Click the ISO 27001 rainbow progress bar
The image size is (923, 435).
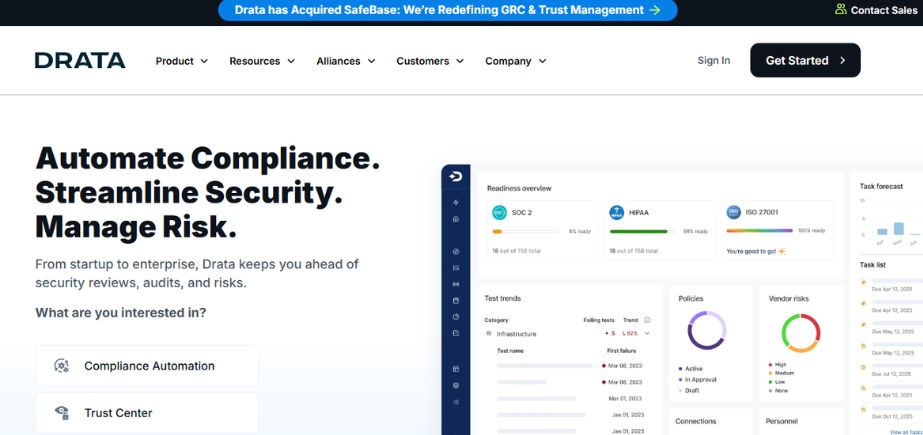759,231
